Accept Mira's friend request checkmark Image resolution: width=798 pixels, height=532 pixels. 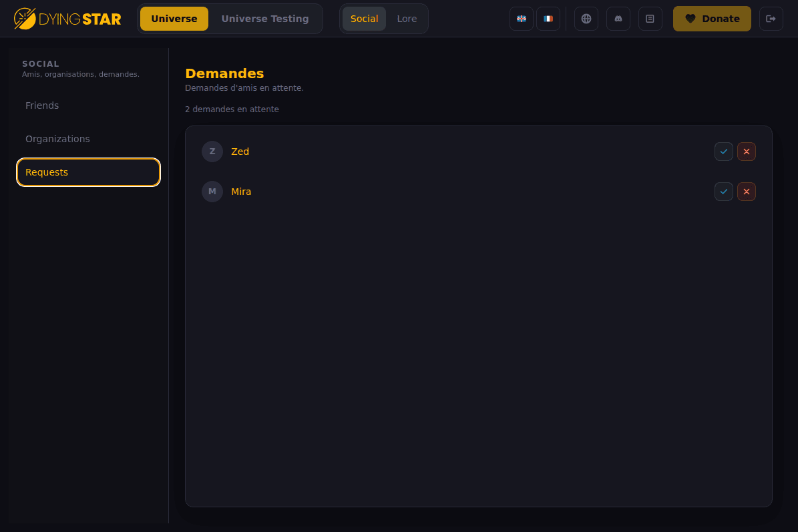click(724, 192)
